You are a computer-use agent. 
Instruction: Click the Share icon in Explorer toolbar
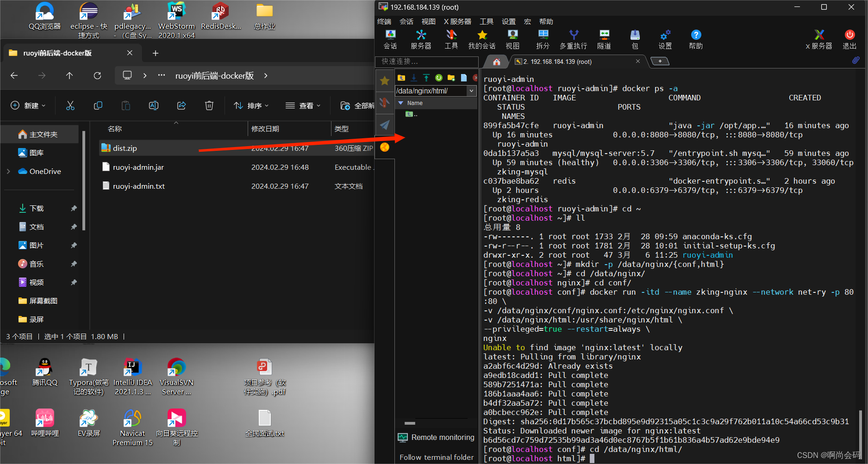point(181,105)
